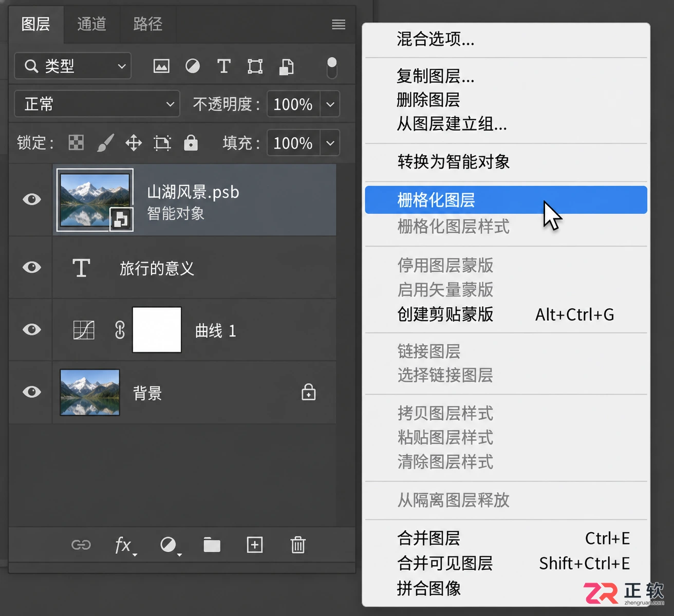This screenshot has width=674, height=616.
Task: Choose 创建剪贴蒙版 menu item
Action: click(506, 314)
